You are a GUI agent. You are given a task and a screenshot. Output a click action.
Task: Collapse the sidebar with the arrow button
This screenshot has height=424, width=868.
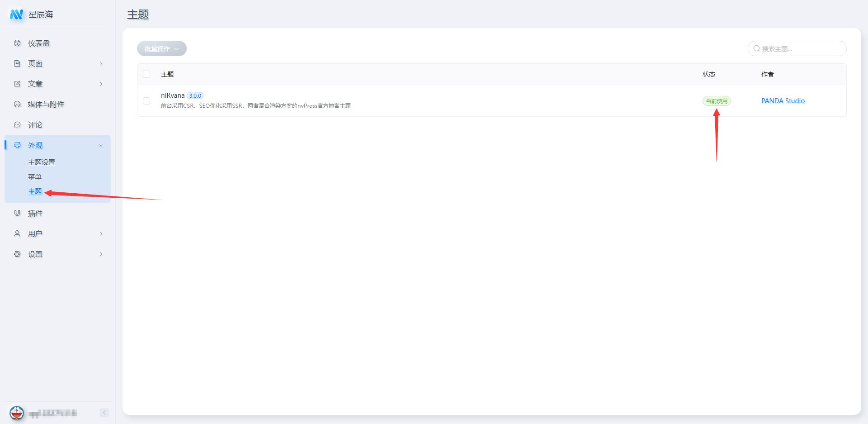(x=104, y=413)
